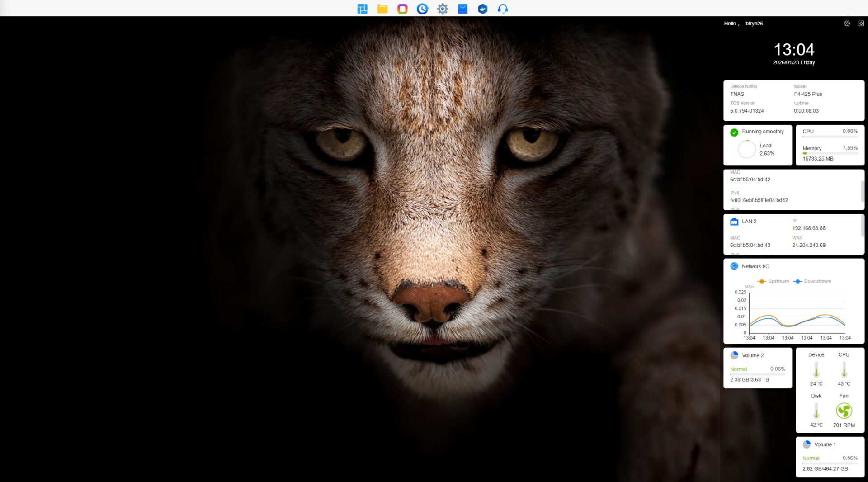
Task: Click the Volume 1 title
Action: pos(825,444)
